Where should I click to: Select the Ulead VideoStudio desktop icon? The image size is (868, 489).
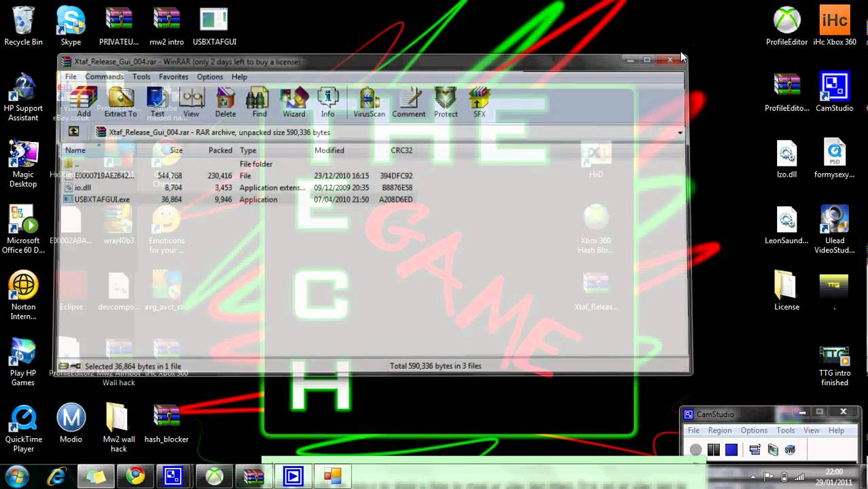tap(835, 230)
